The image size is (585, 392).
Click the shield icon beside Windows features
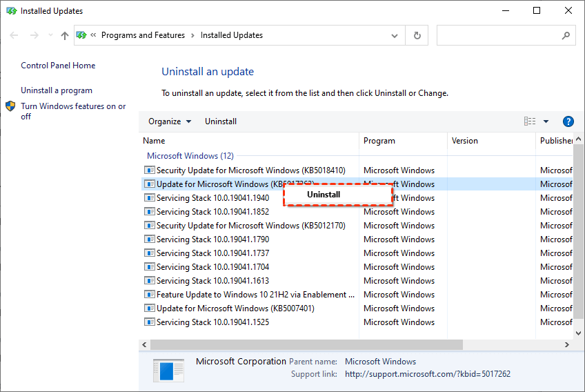[10, 106]
